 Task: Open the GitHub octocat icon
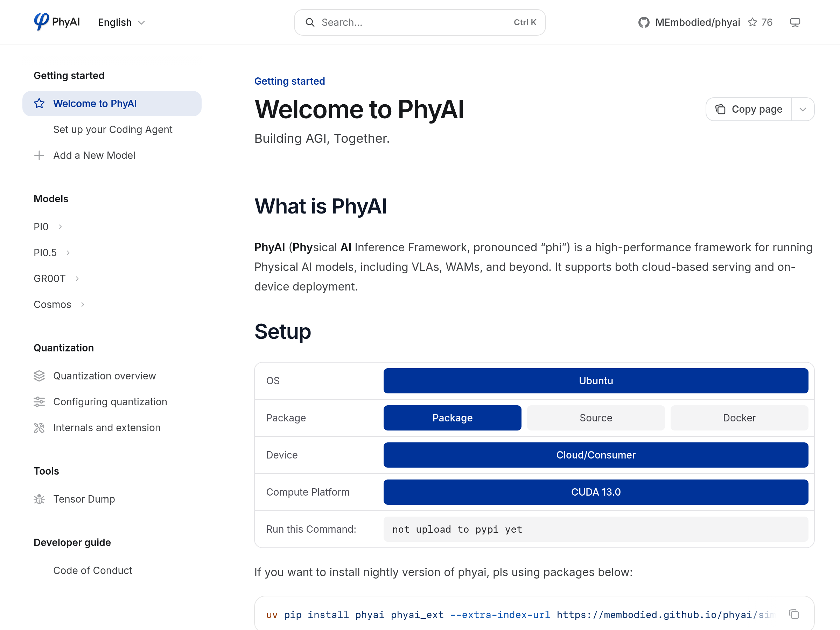point(644,22)
